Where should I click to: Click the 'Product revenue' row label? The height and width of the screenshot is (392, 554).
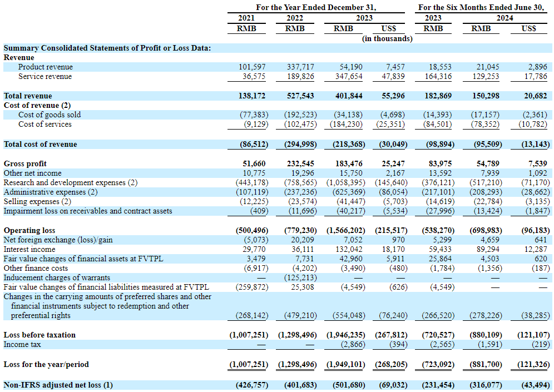pos(46,67)
